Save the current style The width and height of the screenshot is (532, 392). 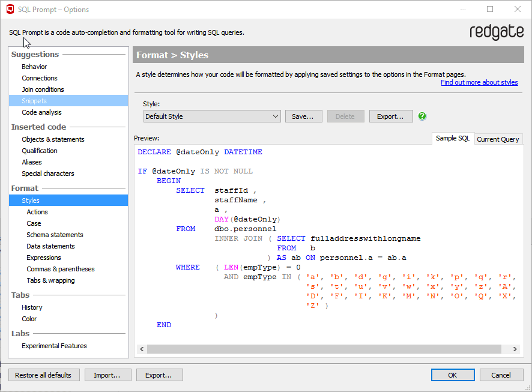[303, 116]
